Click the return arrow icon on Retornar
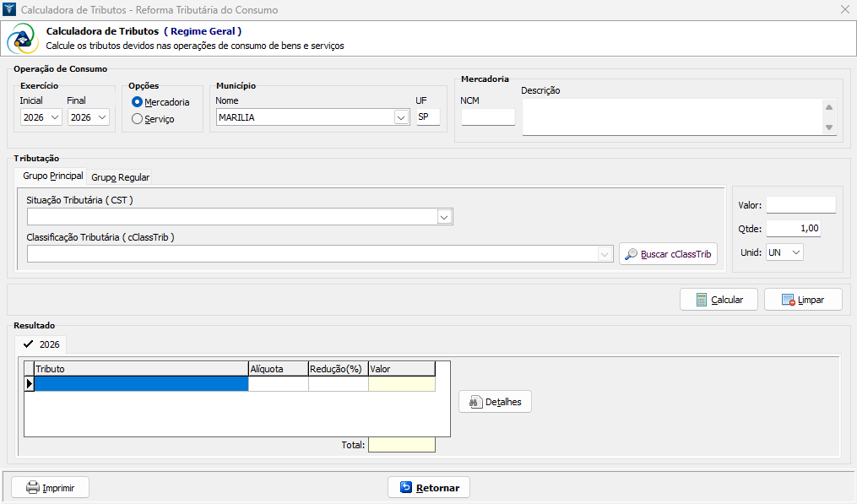Image resolution: width=857 pixels, height=504 pixels. click(x=405, y=488)
